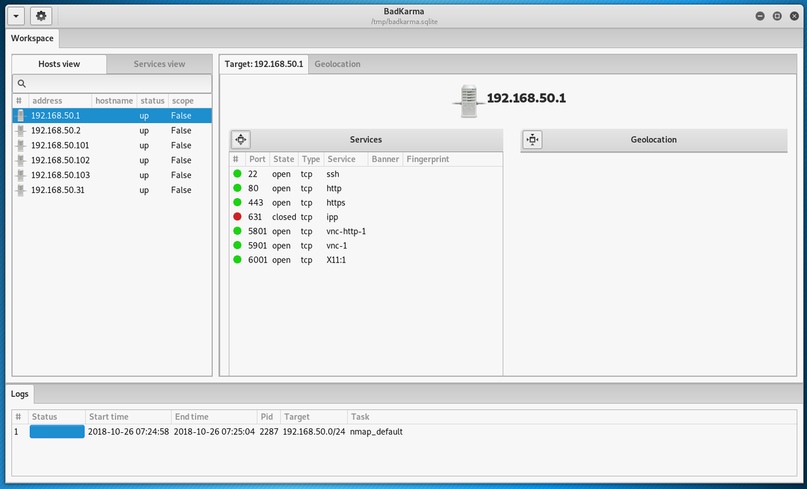Image resolution: width=807 pixels, height=489 pixels.
Task: Switch to the Services view tab
Action: click(x=159, y=64)
